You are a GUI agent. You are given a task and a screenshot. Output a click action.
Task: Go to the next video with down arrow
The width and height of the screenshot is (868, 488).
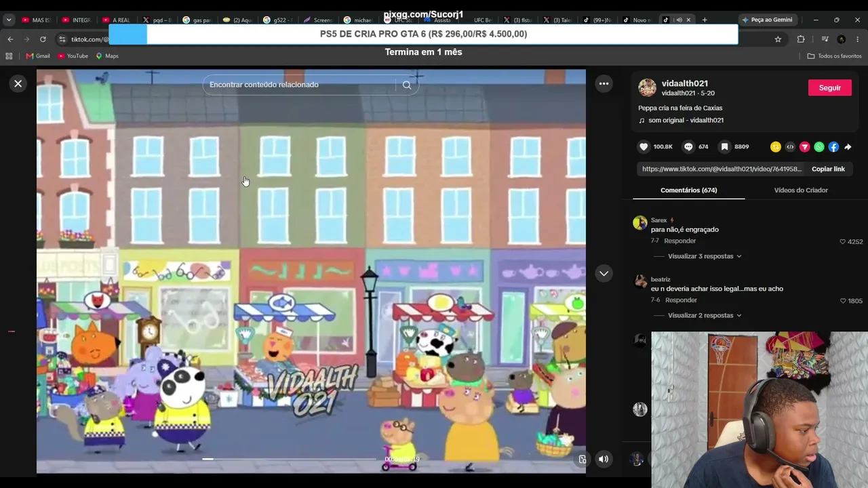pos(604,273)
